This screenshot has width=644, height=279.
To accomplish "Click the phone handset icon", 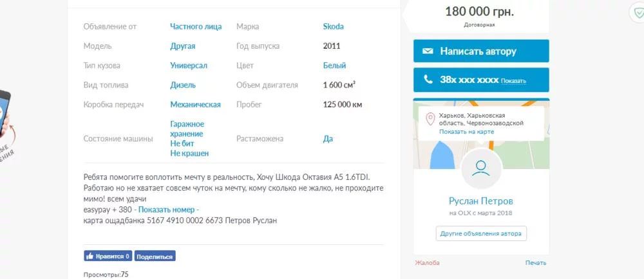I will pyautogui.click(x=428, y=80).
